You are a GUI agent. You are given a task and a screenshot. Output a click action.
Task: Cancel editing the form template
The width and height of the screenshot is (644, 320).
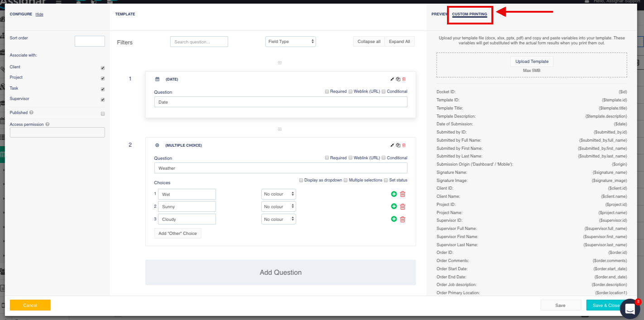point(30,305)
